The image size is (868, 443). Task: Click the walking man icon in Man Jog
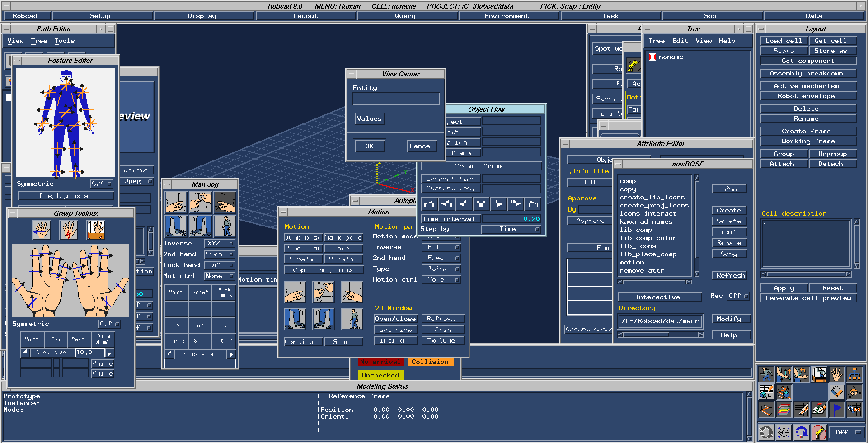(x=225, y=226)
